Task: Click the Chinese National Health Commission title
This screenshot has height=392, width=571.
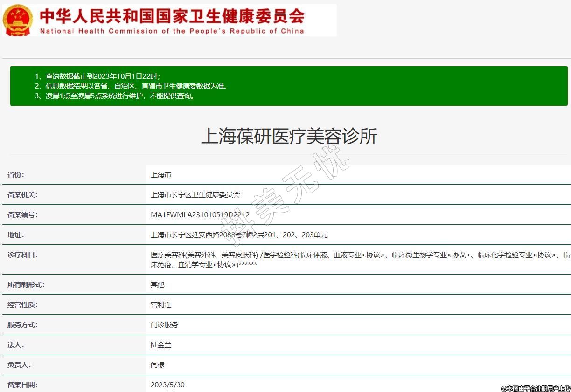Action: pyautogui.click(x=172, y=15)
